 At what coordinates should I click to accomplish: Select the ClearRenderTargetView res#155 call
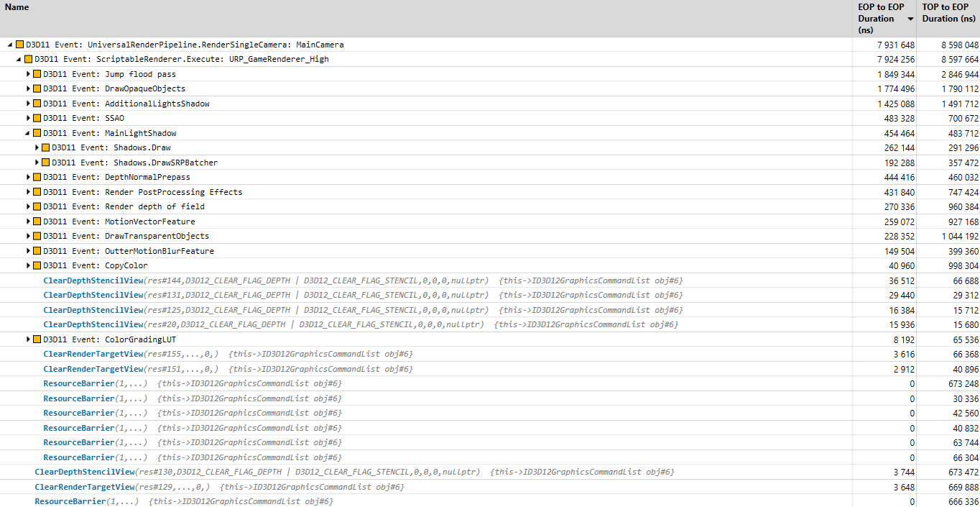pos(93,354)
